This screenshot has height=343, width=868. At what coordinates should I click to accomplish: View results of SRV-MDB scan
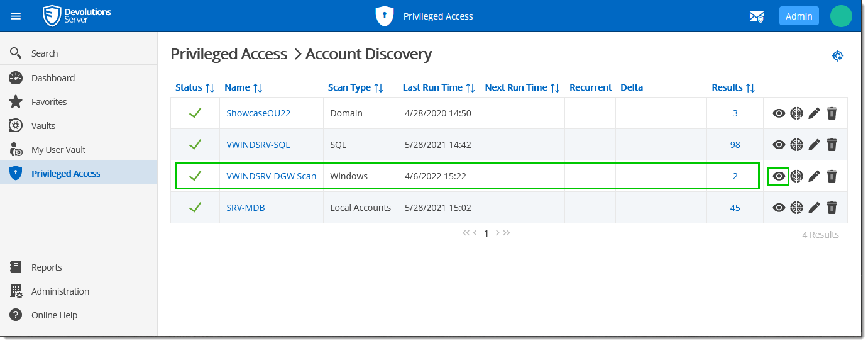point(779,208)
